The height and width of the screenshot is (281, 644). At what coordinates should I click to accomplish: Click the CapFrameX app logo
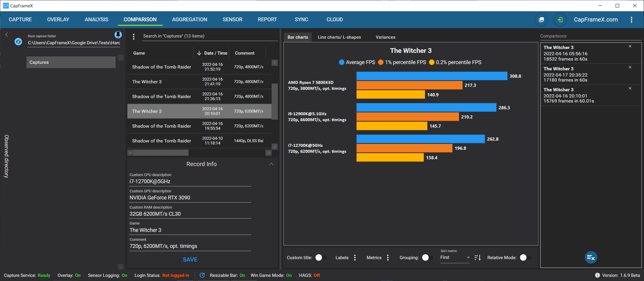coord(6,6)
